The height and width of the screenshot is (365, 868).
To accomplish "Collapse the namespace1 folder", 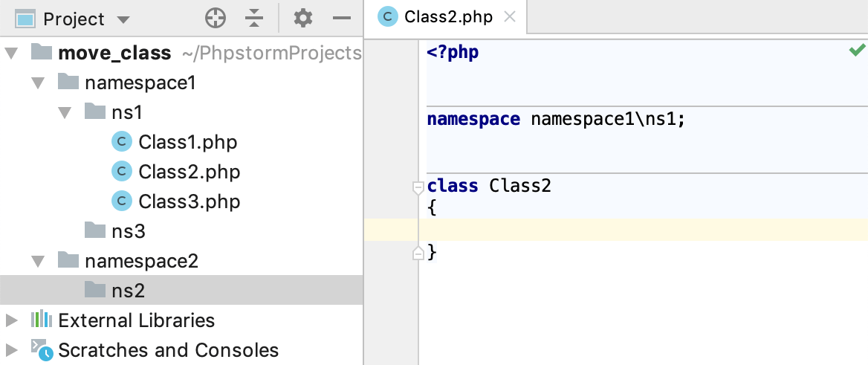I will pos(38,83).
